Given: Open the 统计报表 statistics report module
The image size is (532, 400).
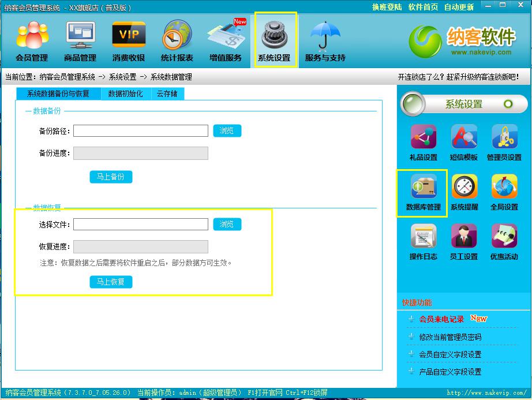Looking at the screenshot, I should (177, 42).
